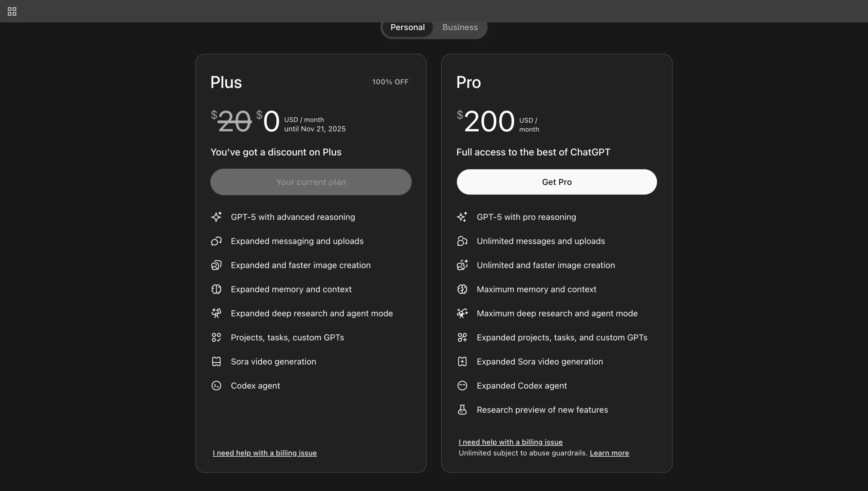This screenshot has height=491, width=868.
Task: Click the Your current plan button
Action: 311,182
